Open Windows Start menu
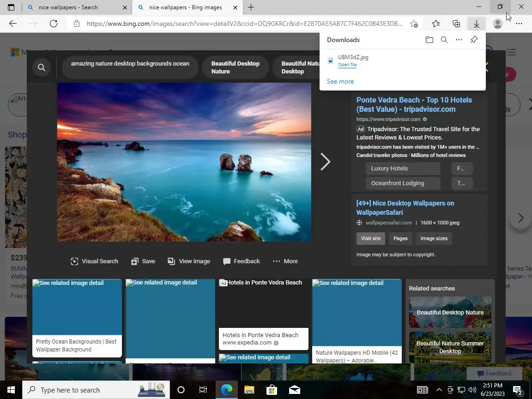Viewport: 532px width, 399px height. point(11,390)
